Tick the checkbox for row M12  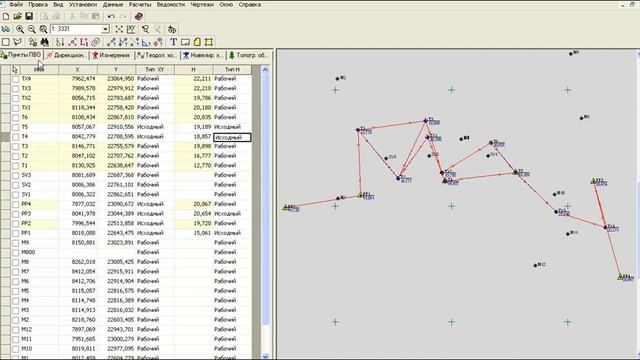(16, 330)
